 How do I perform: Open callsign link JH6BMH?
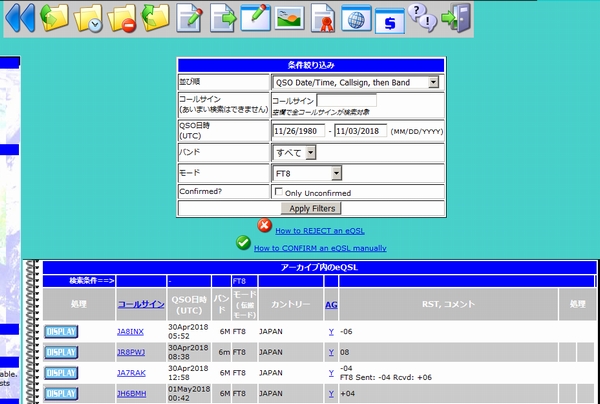coord(132,394)
